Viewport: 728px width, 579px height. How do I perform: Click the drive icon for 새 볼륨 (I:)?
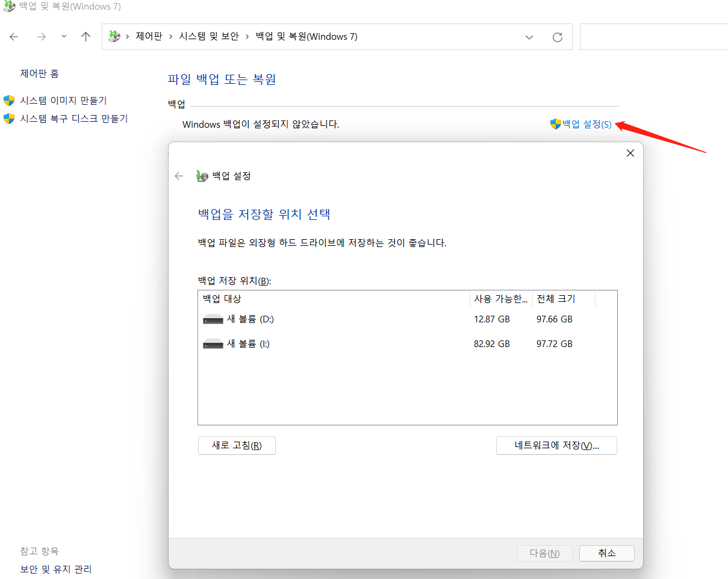coord(213,343)
